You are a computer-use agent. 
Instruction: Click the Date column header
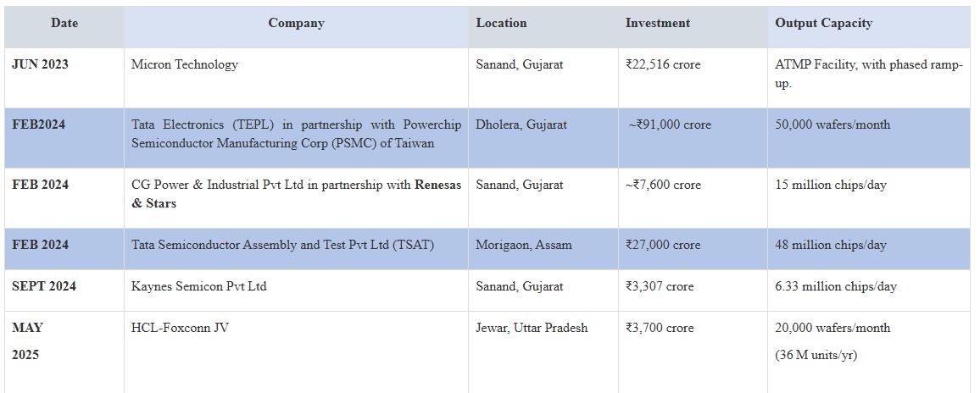(x=64, y=23)
